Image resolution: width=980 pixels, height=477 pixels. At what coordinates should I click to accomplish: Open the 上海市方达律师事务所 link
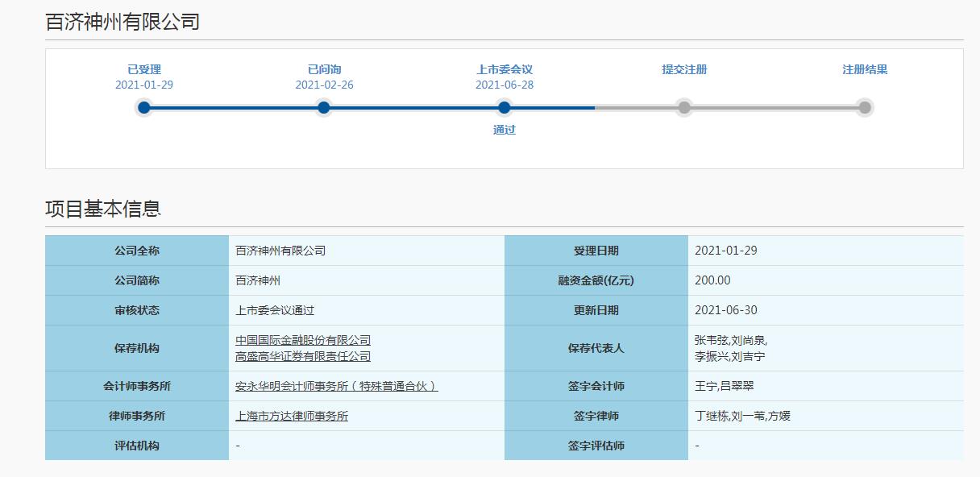pyautogui.click(x=292, y=417)
